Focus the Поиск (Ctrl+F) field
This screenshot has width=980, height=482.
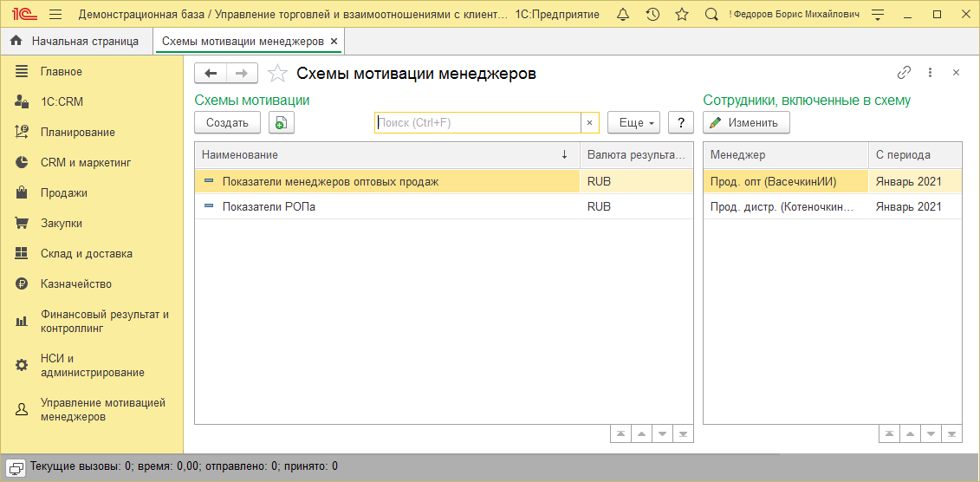(x=478, y=122)
